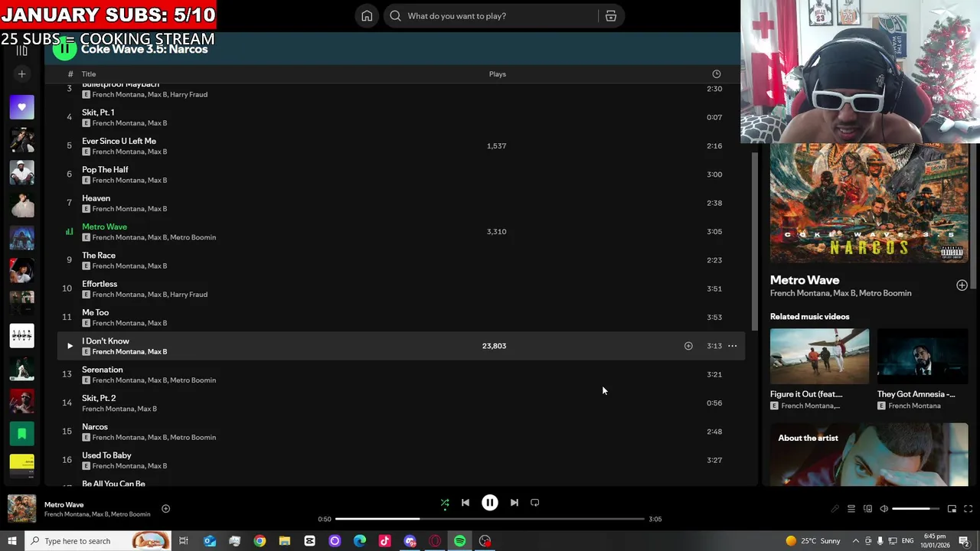Open Your Library icon in sidebar

click(x=21, y=51)
